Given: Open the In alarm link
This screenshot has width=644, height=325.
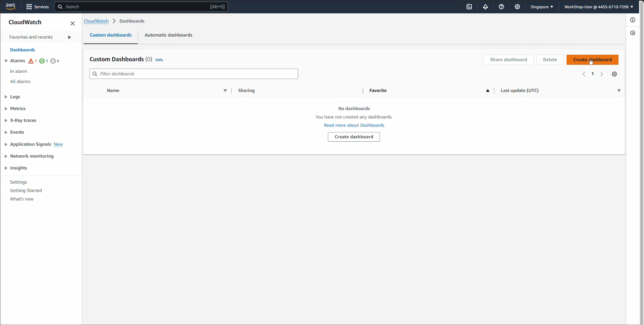Looking at the screenshot, I should 18,71.
